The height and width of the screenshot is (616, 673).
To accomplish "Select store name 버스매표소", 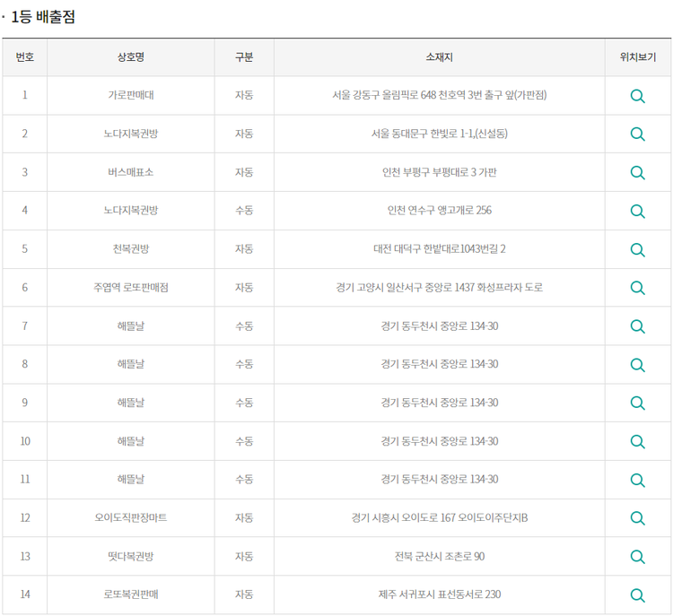I will [131, 172].
